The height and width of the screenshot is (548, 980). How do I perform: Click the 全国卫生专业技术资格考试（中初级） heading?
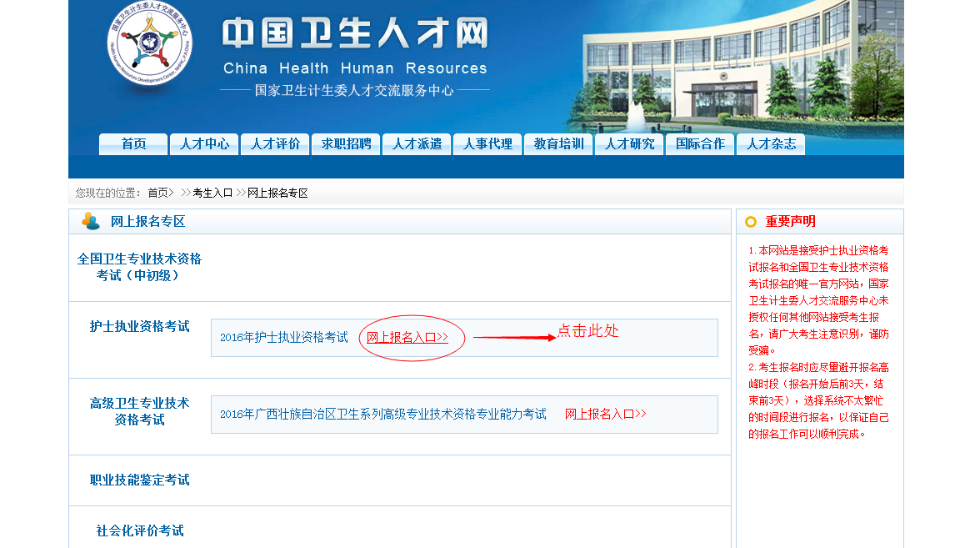click(x=139, y=267)
